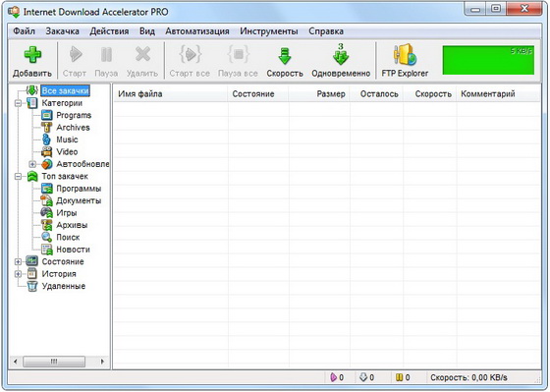This screenshot has width=550, height=392.
Task: Click completed downloads counter in status bar
Action: pyautogui.click(x=367, y=377)
